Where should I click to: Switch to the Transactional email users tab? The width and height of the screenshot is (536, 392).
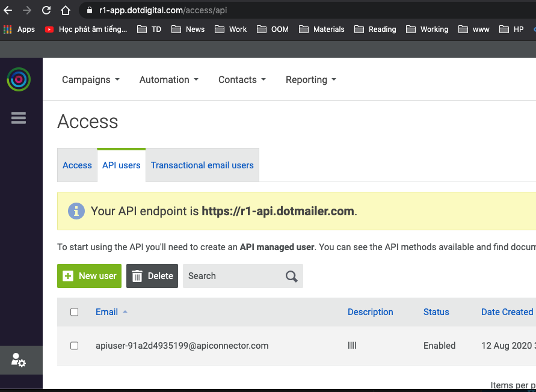point(202,165)
